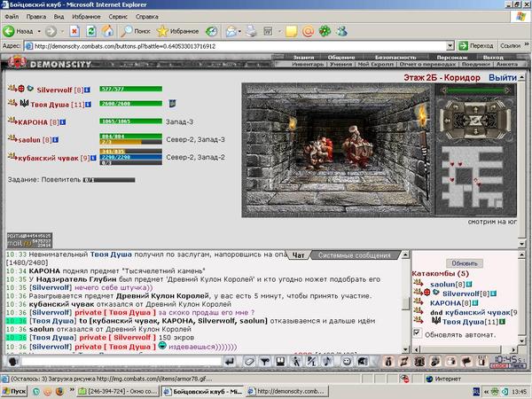This screenshot has height=399, width=532.
Task: Click the Print icon in toolbar
Action: coord(251,31)
